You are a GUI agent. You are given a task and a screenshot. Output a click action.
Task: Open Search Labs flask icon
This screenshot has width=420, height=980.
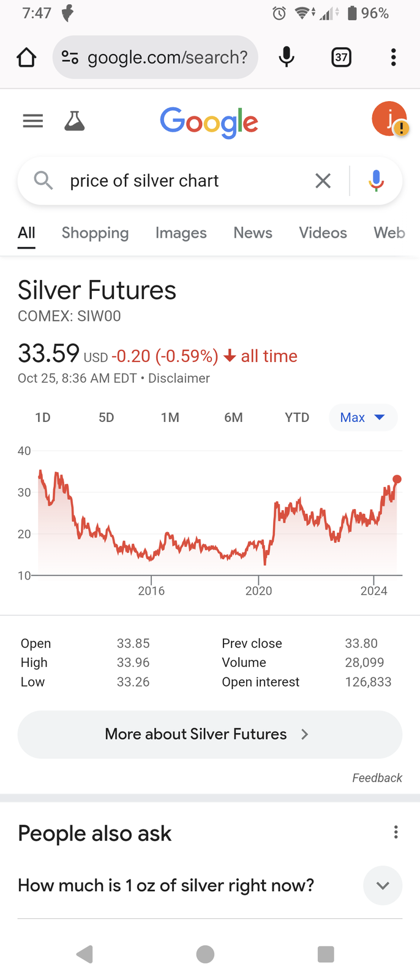click(75, 121)
